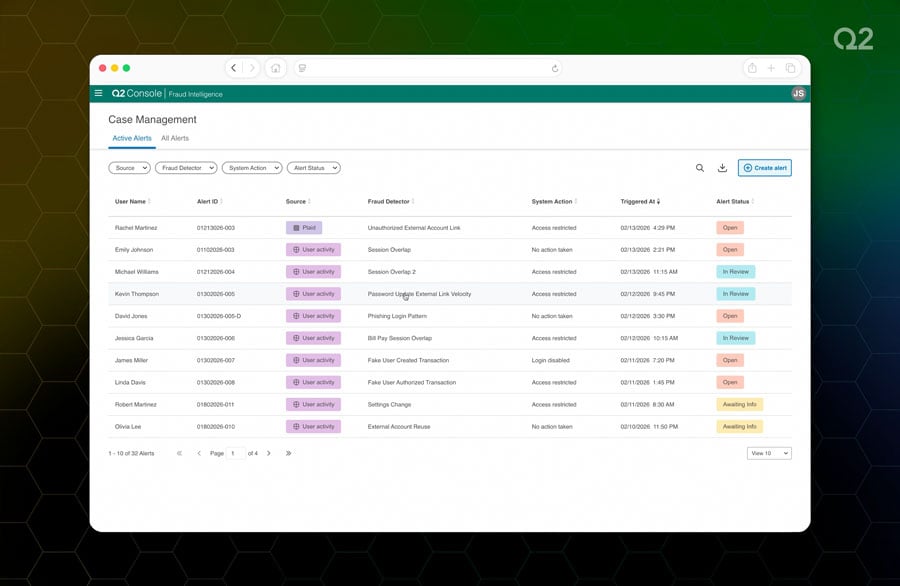Expand the Source filter dropdown
Viewport: 900px width, 586px height.
(x=129, y=168)
